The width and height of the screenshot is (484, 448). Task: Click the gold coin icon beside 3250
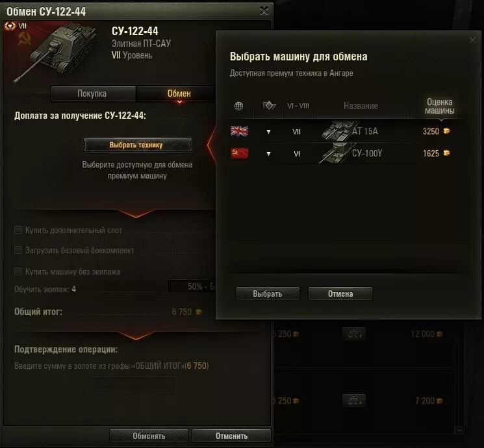(x=447, y=131)
